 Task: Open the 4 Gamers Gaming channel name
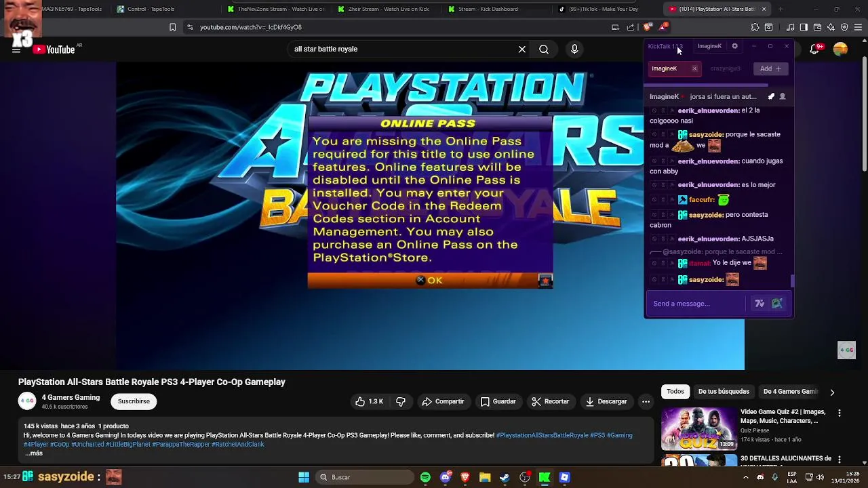pos(71,398)
